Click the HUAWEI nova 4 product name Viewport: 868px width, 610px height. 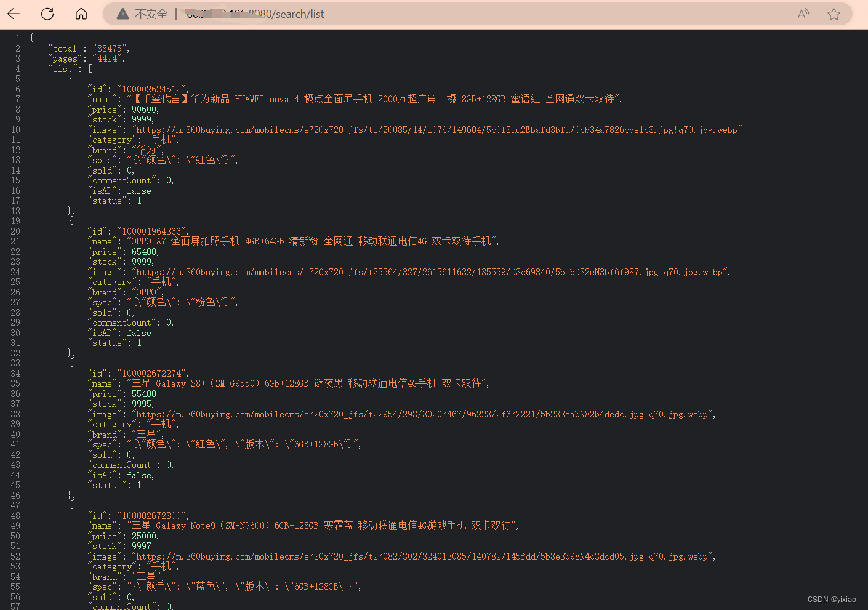point(374,99)
